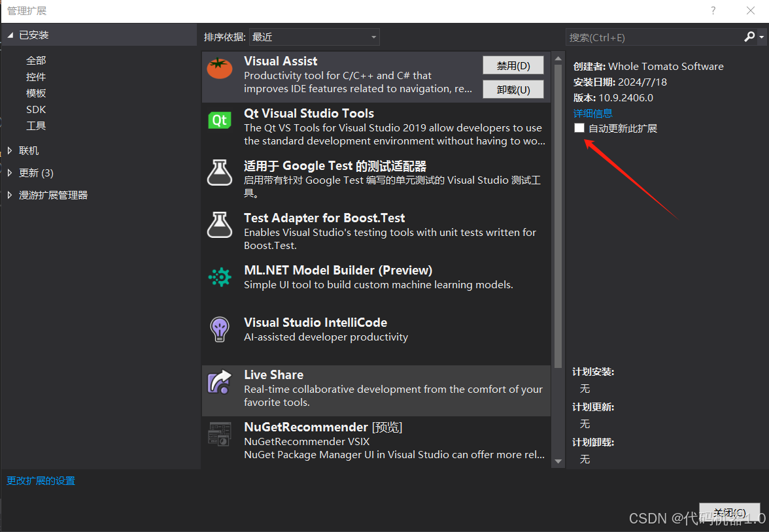
Task: Select the 全部 installed filter
Action: 36,60
